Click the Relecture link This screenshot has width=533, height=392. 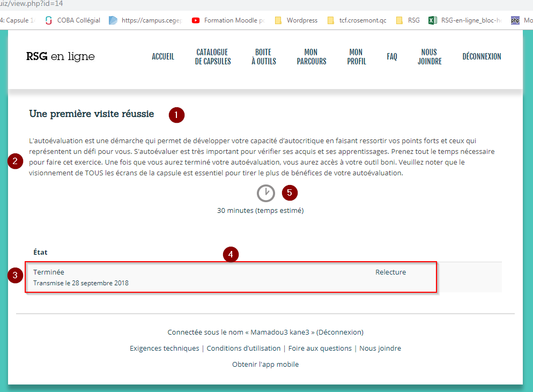click(x=390, y=272)
